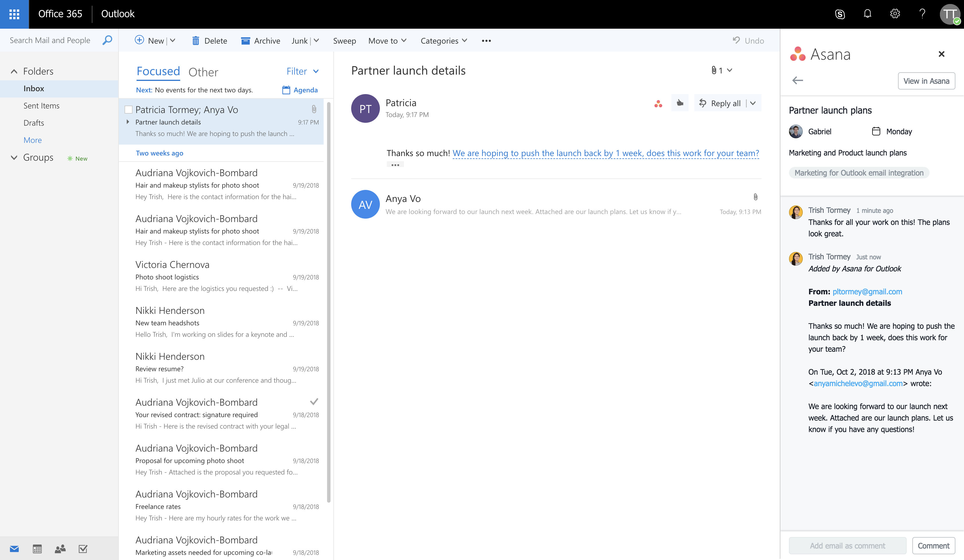Expand the Move to dropdown in toolbar
Screen dimensions: 964x560
coord(387,41)
